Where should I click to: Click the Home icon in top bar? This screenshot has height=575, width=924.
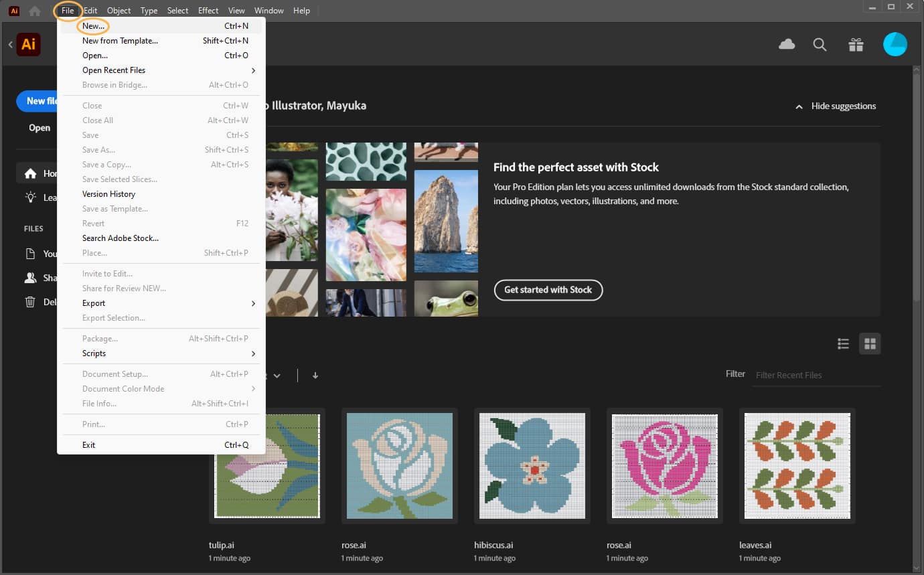(x=35, y=11)
